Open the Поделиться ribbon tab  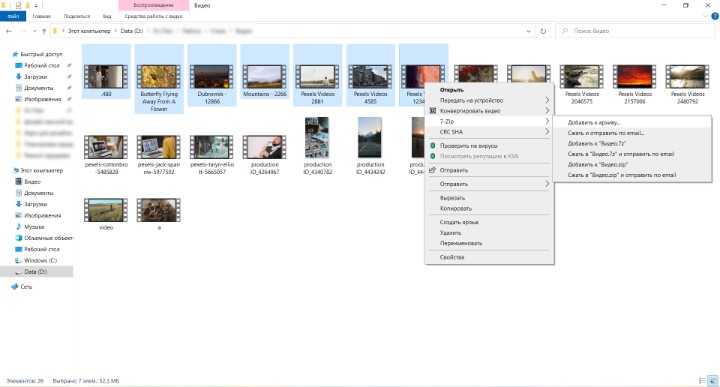(x=77, y=16)
